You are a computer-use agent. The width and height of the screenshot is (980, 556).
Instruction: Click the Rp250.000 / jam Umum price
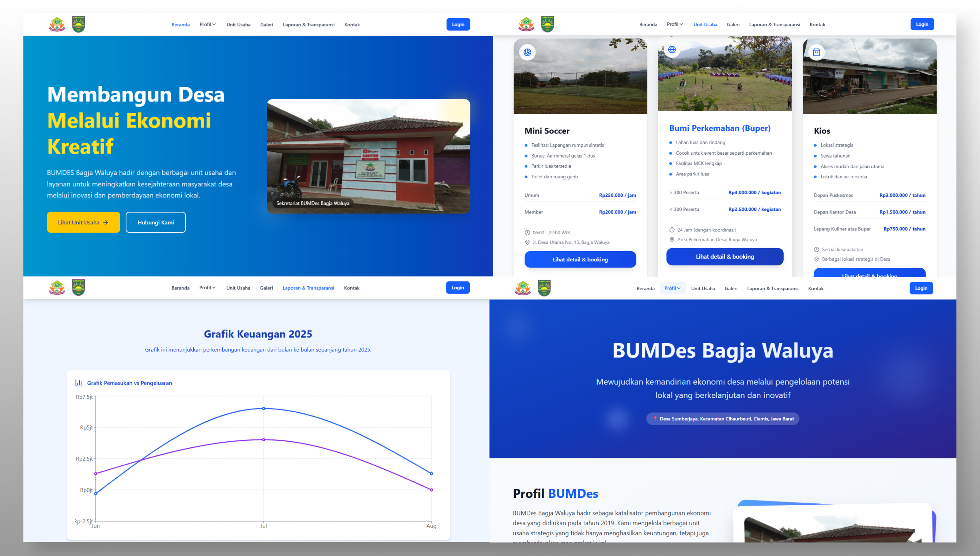point(617,195)
